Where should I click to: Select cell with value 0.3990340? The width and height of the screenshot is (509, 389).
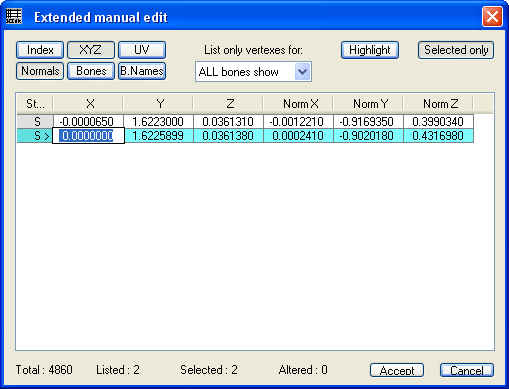[438, 121]
